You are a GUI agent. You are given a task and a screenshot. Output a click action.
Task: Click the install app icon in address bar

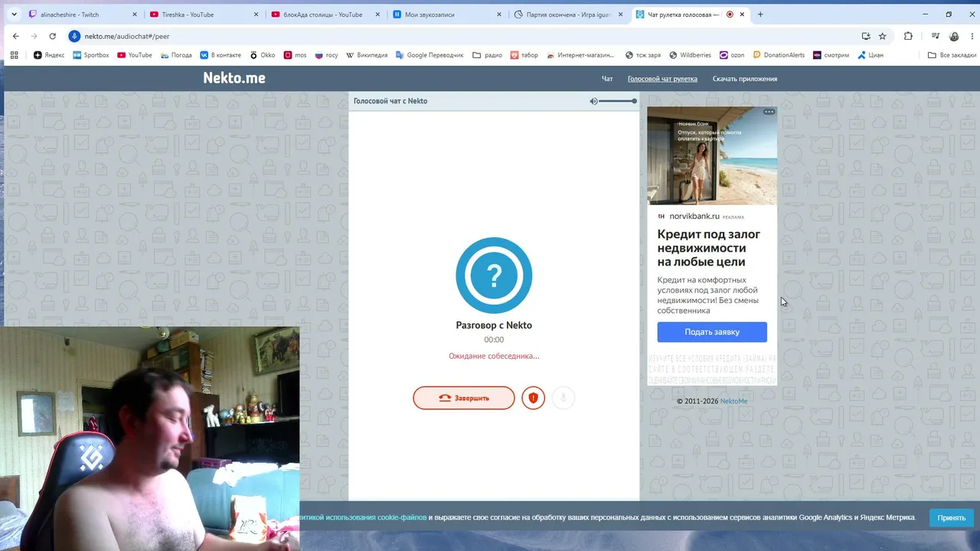coord(866,36)
